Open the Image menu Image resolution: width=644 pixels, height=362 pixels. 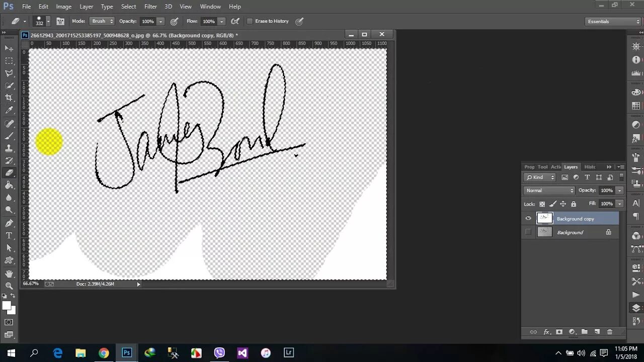click(63, 7)
